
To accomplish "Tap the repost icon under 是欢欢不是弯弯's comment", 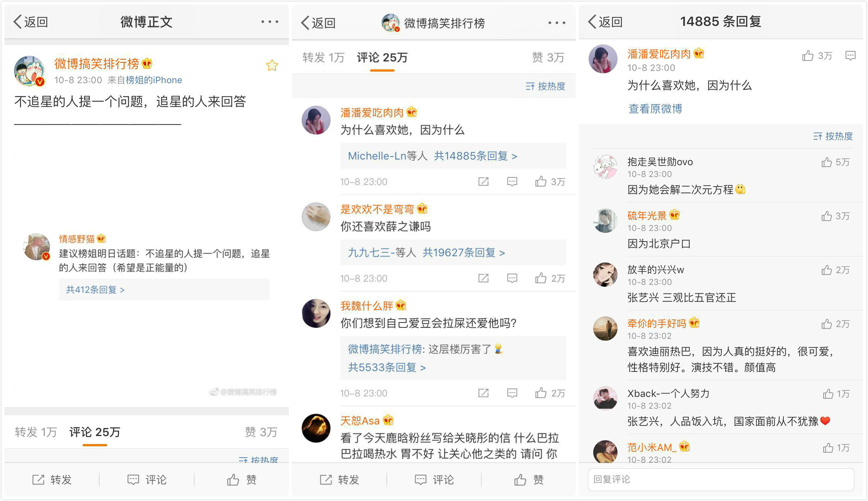I will tap(483, 278).
